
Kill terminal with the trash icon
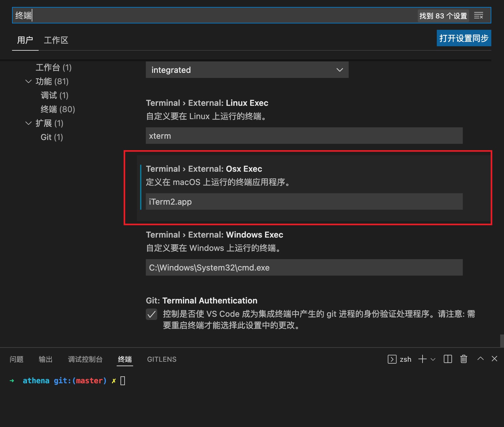pyautogui.click(x=464, y=359)
